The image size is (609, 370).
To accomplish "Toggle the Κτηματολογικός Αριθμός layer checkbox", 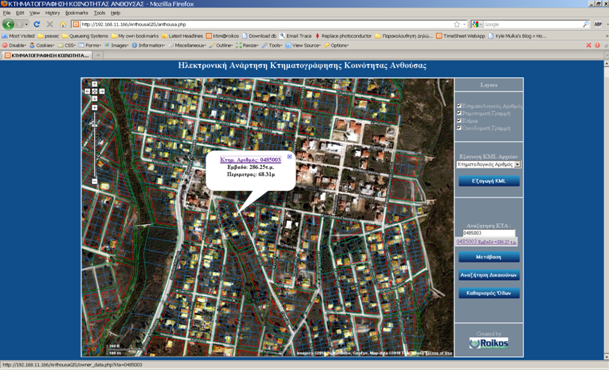I will [x=459, y=106].
